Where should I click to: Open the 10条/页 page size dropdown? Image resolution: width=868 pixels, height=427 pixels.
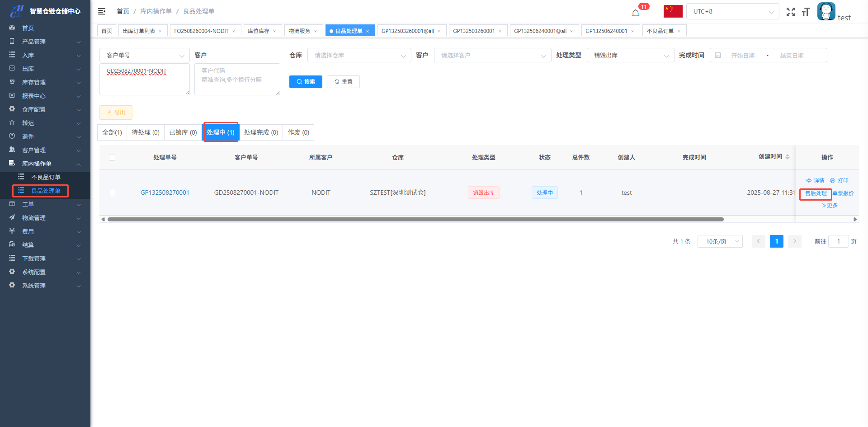point(720,241)
